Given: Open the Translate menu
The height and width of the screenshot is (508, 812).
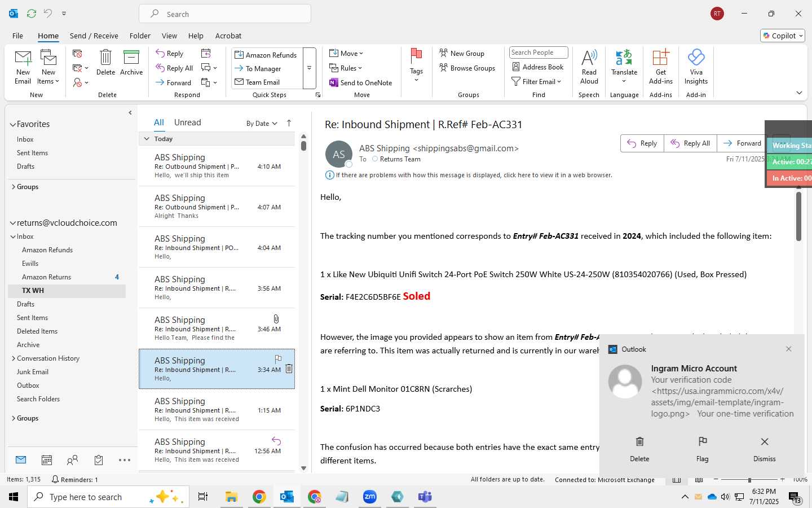Looking at the screenshot, I should (624, 67).
